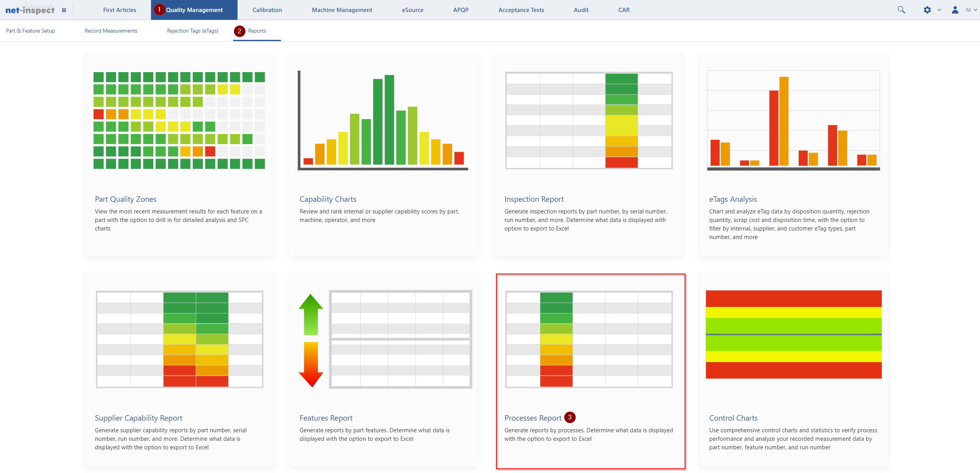Screen dimensions: 980x473
Task: Open Inspection Report link
Action: pyautogui.click(x=534, y=199)
